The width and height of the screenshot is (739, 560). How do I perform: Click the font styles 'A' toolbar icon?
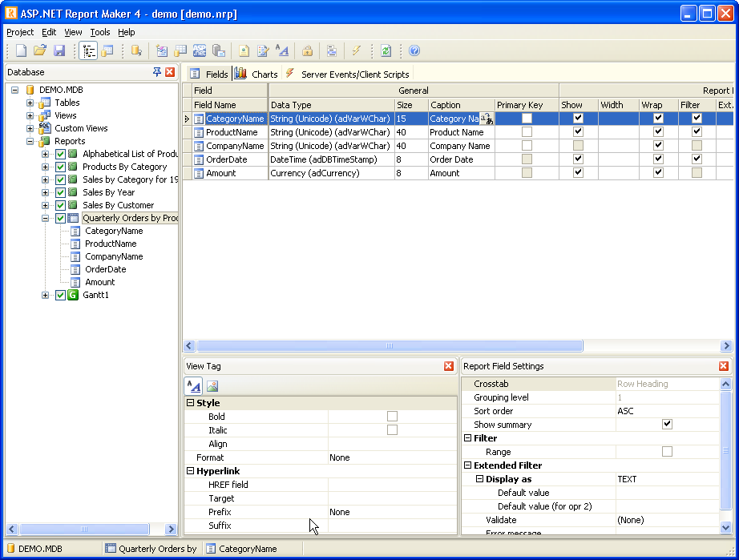[282, 50]
